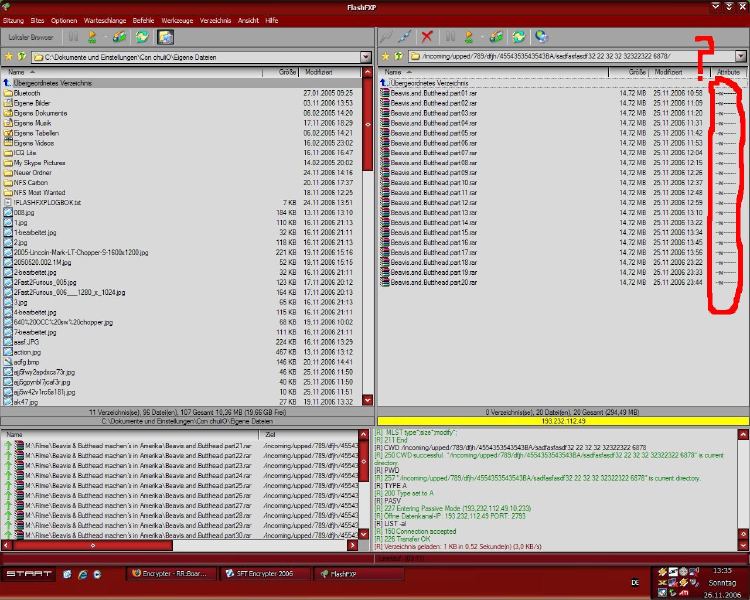750x600 pixels.
Task: Select Bluetooth folder in local list
Action: pyautogui.click(x=27, y=93)
